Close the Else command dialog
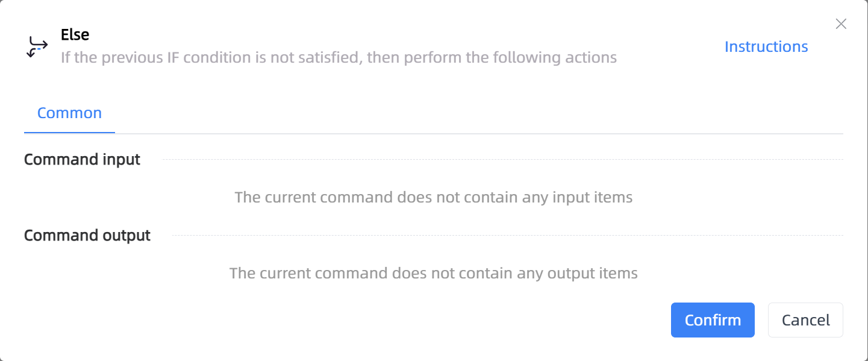This screenshot has height=361, width=868. pos(841,24)
